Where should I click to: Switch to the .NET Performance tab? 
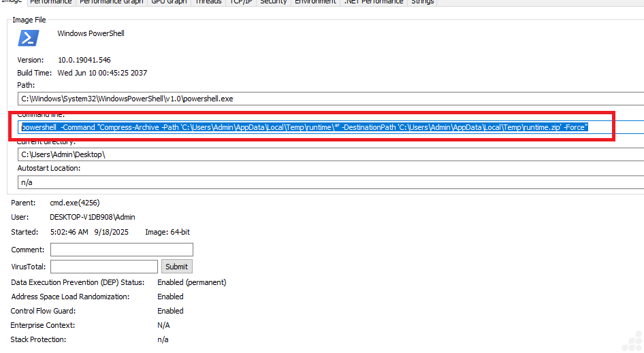(373, 2)
